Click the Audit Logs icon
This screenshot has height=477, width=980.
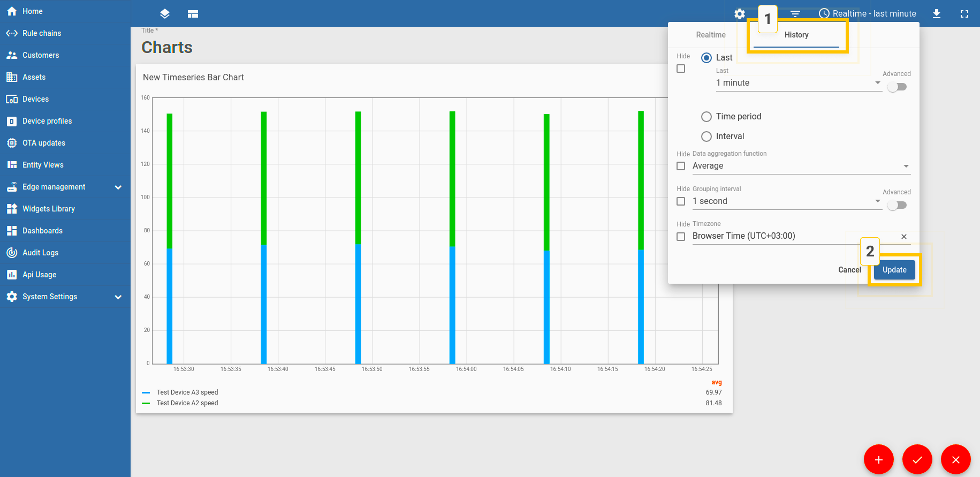[x=12, y=253]
